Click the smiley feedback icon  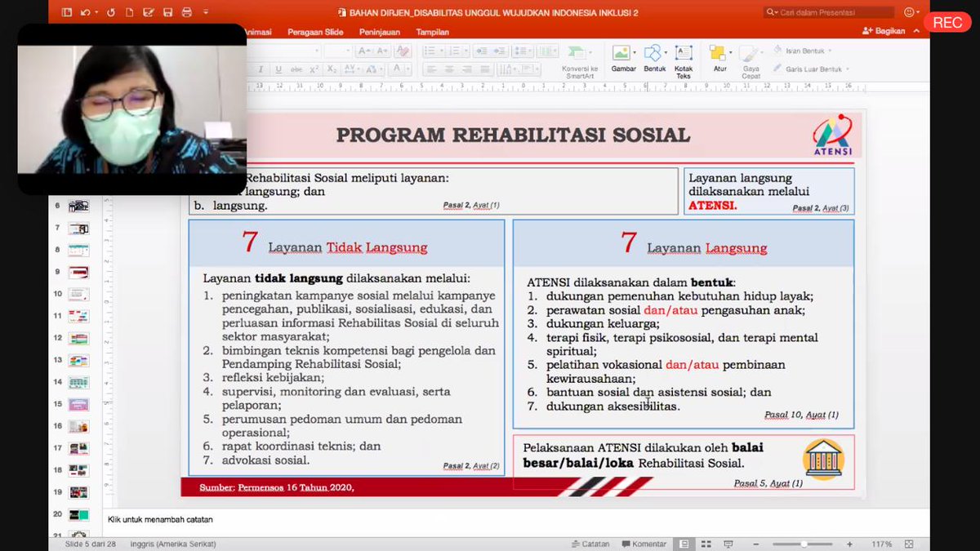coord(909,12)
